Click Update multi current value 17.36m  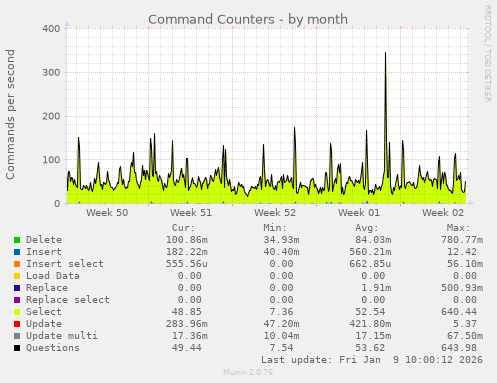190,336
